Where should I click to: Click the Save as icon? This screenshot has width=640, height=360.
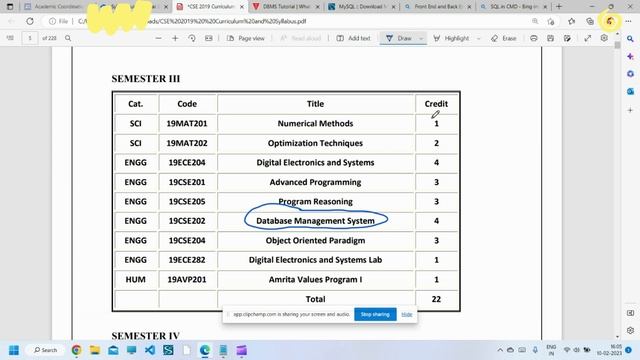pyautogui.click(x=567, y=38)
